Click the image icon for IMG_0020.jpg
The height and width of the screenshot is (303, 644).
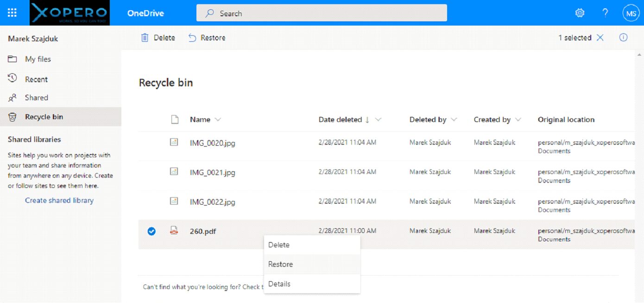point(174,142)
